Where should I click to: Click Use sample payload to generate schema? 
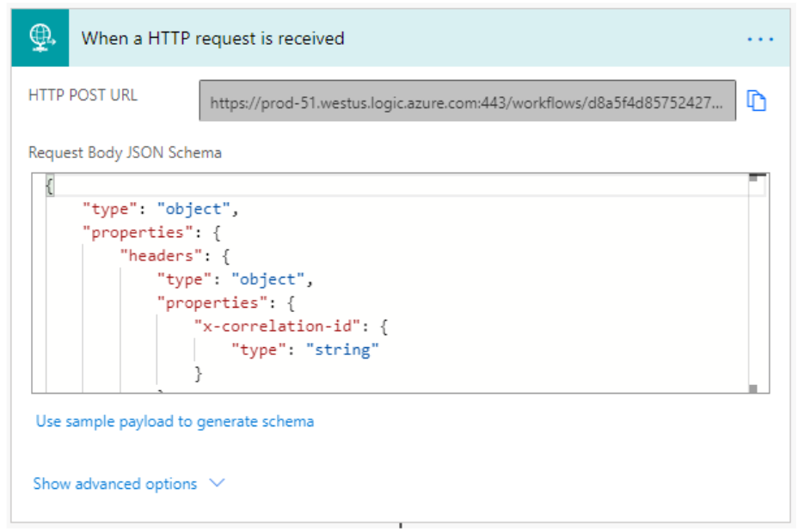pos(175,421)
